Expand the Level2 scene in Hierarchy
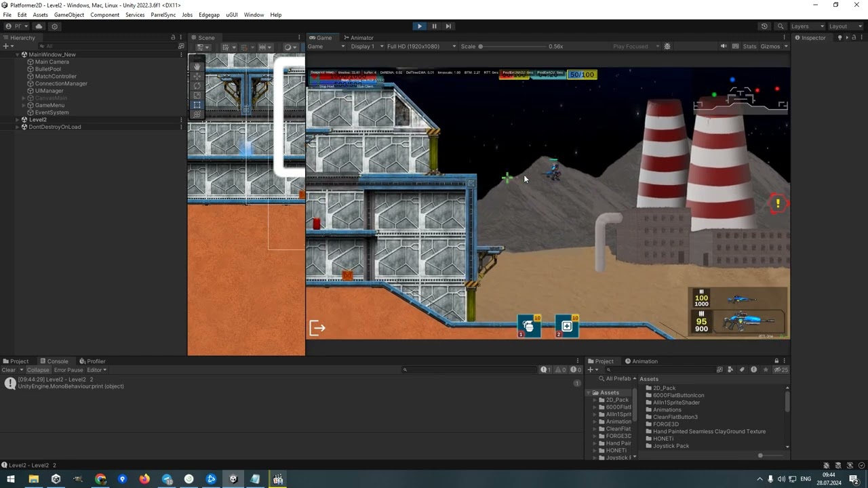 tap(17, 120)
